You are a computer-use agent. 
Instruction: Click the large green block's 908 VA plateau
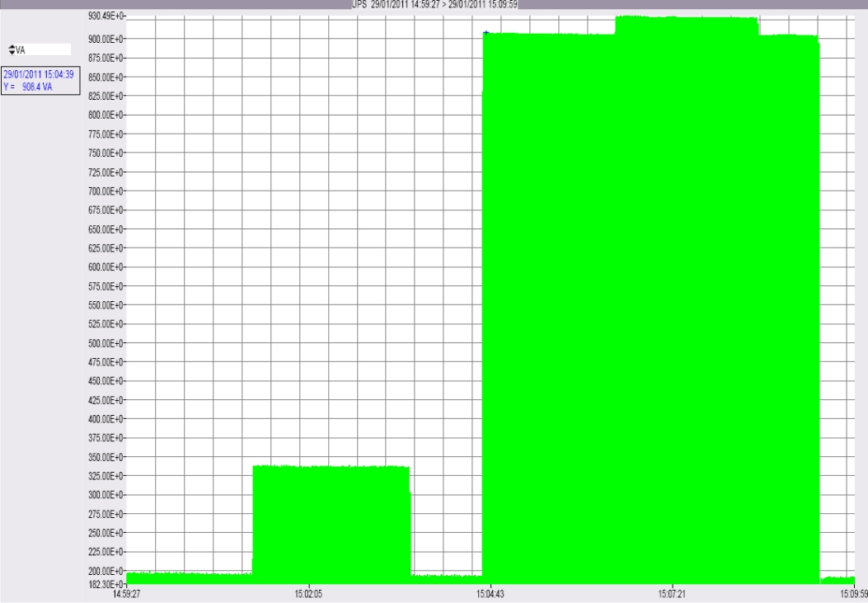tap(549, 308)
